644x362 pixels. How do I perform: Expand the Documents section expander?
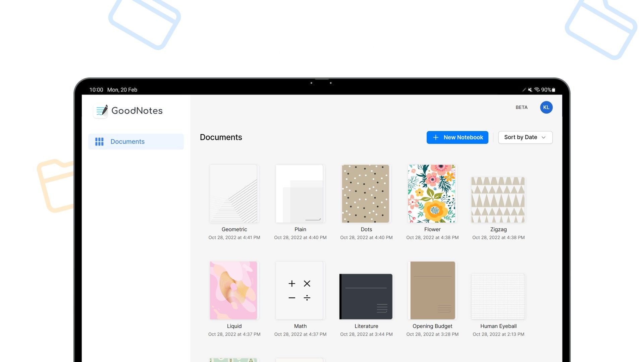(136, 141)
